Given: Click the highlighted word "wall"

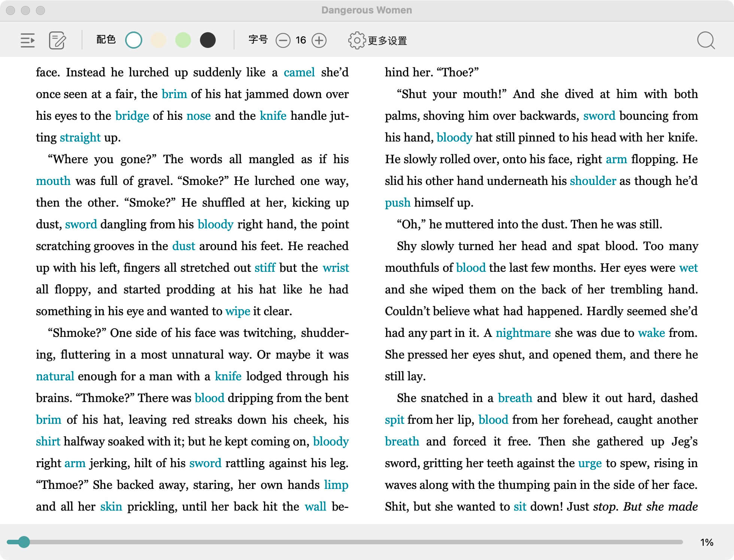Looking at the screenshot, I should (x=316, y=506).
